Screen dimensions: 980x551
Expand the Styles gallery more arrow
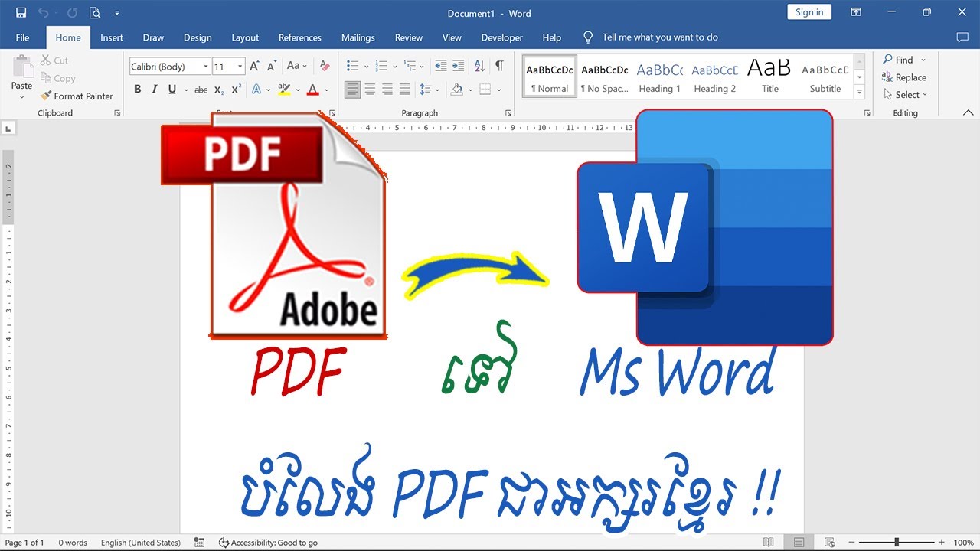(x=859, y=93)
